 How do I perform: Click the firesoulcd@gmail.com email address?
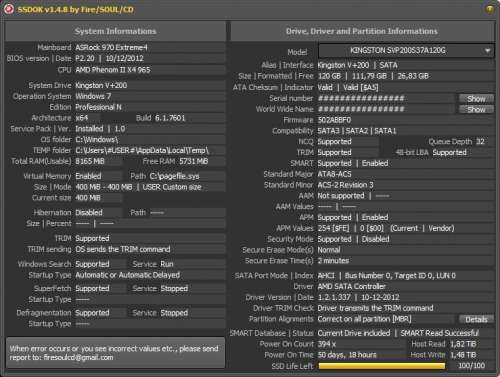pos(79,358)
